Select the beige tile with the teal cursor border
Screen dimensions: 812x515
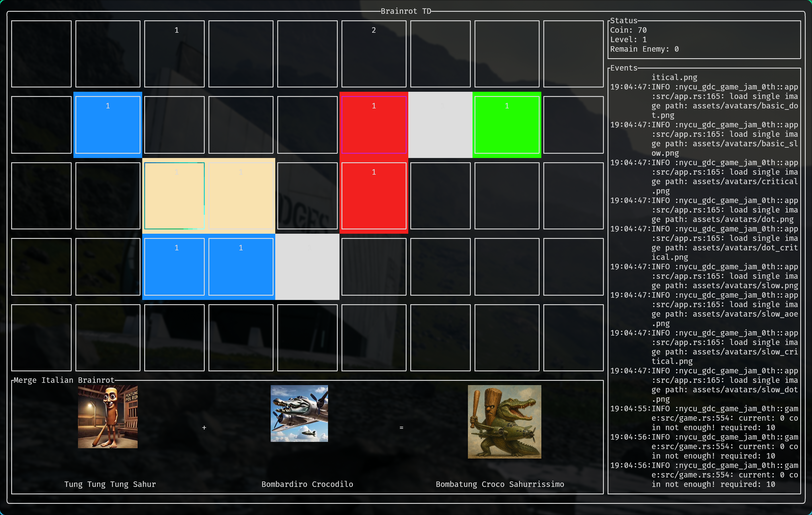[174, 196]
